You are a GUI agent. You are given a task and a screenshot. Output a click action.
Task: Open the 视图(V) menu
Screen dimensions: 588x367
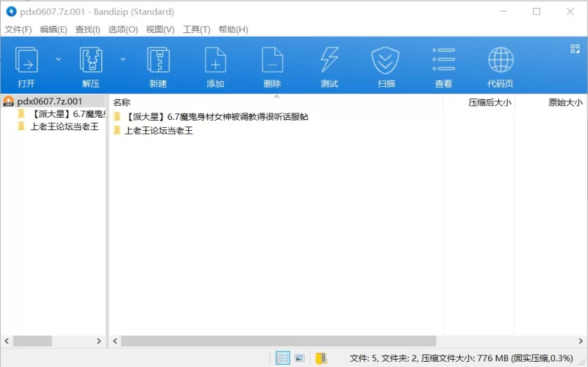(160, 29)
